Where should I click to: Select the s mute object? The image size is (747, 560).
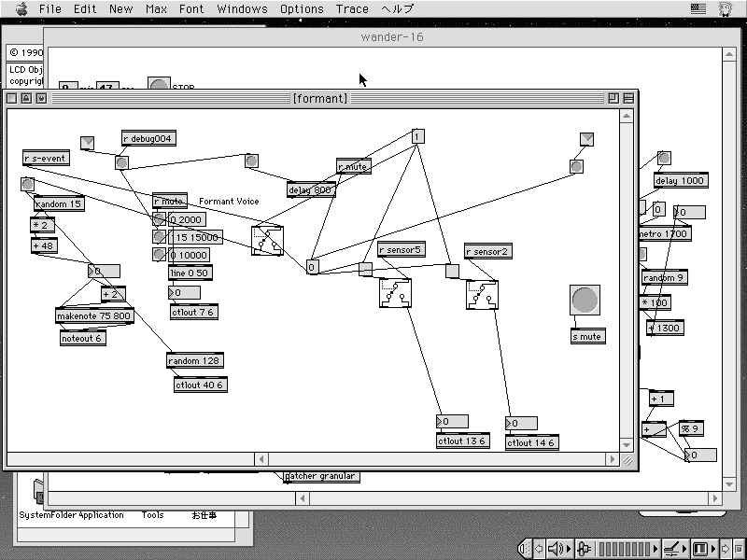click(x=587, y=336)
